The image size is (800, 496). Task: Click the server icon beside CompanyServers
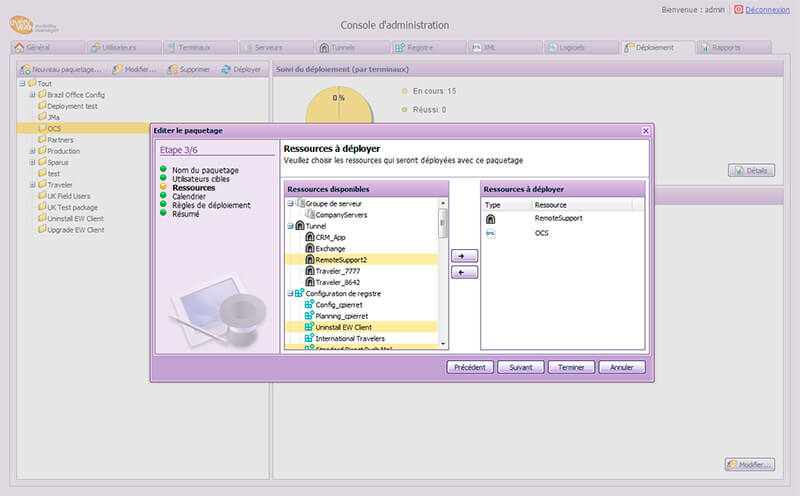(309, 214)
